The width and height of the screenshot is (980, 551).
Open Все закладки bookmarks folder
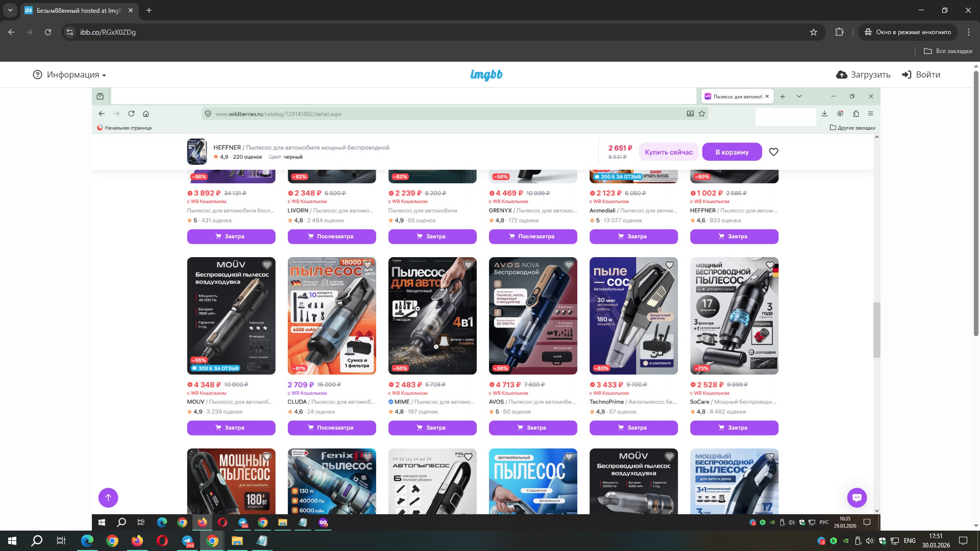point(948,51)
